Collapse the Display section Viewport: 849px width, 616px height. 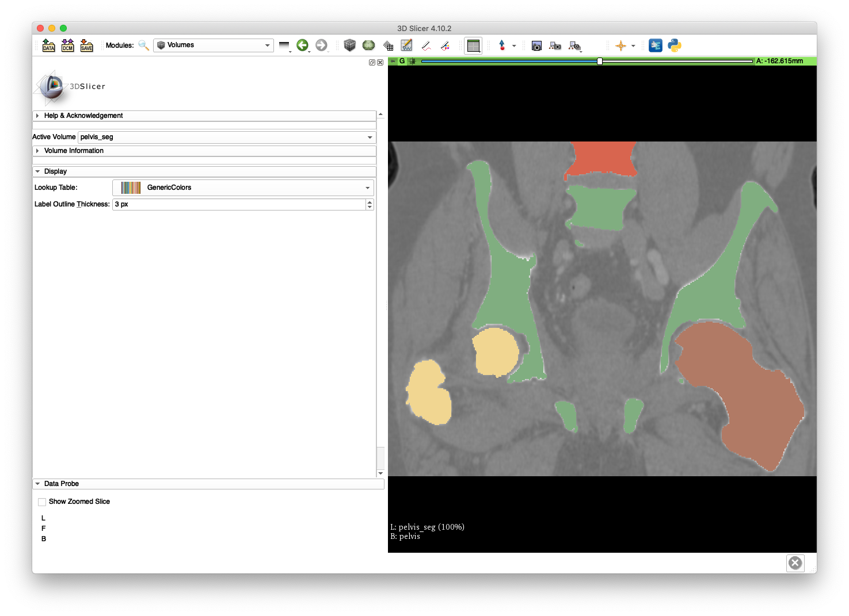(204, 171)
